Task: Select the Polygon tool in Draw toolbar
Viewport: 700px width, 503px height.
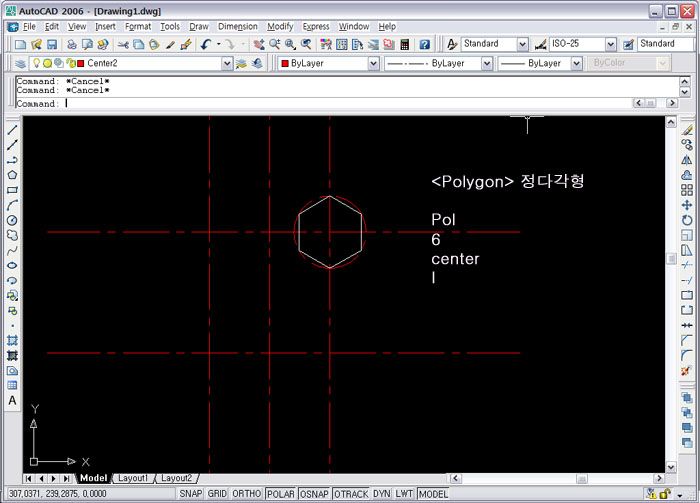Action: tap(12, 175)
